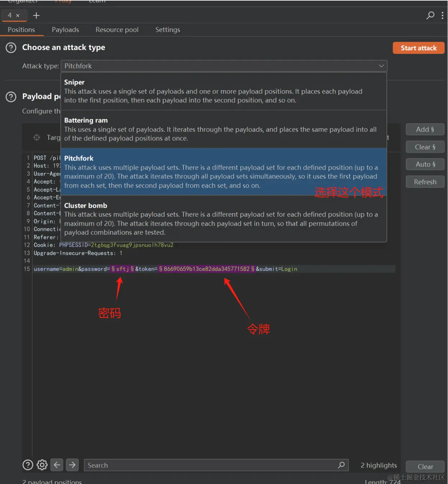Go to previous search match arrow
The width and height of the screenshot is (448, 484).
click(57, 465)
